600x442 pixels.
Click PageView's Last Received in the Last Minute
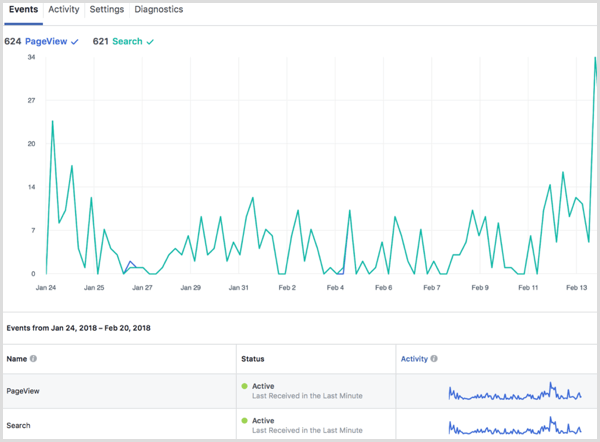click(x=307, y=396)
